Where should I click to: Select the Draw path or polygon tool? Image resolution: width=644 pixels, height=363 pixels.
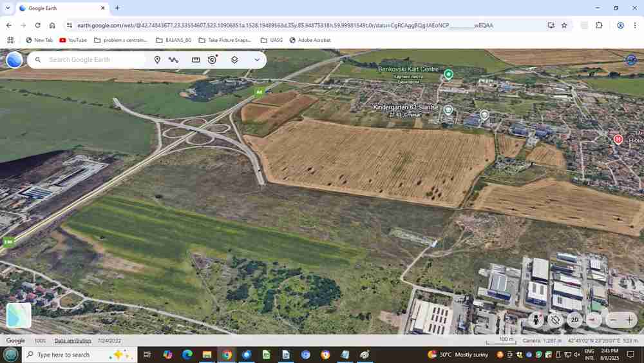173,60
